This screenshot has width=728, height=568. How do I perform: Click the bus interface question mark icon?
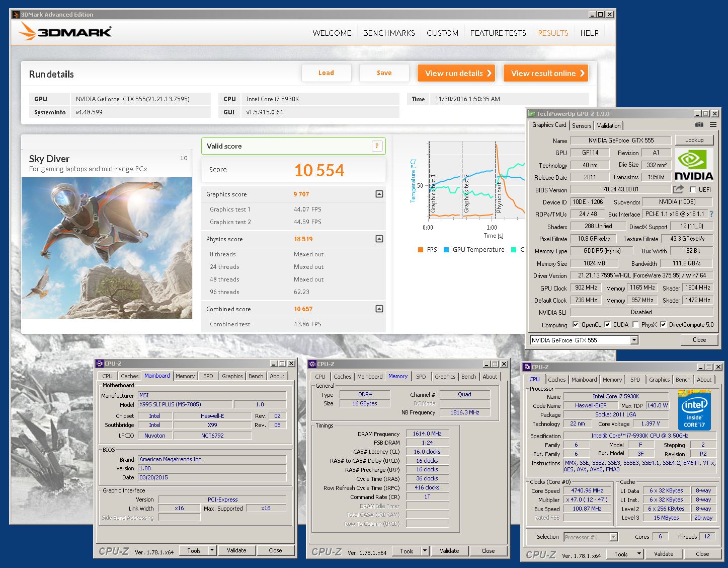click(x=711, y=214)
